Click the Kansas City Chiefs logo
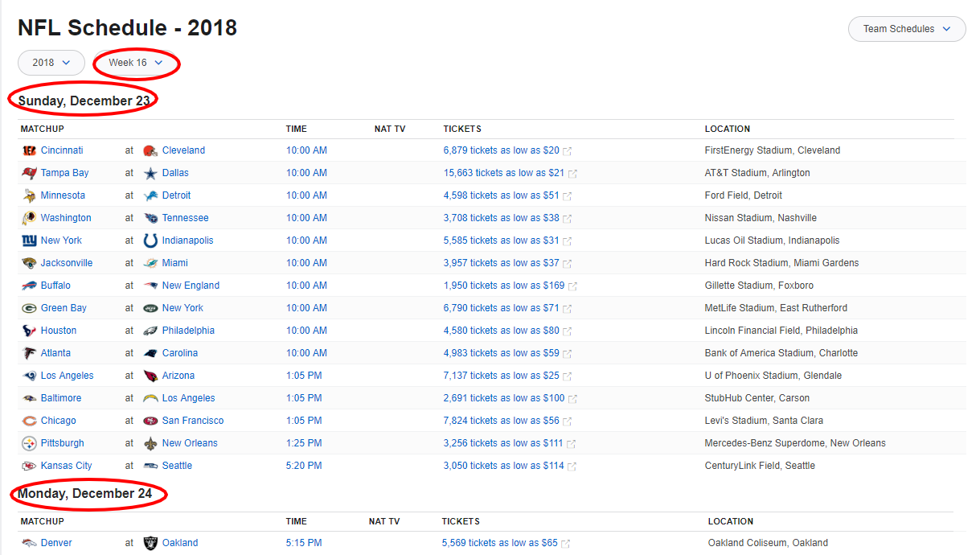Image resolution: width=980 pixels, height=555 pixels. tap(29, 466)
